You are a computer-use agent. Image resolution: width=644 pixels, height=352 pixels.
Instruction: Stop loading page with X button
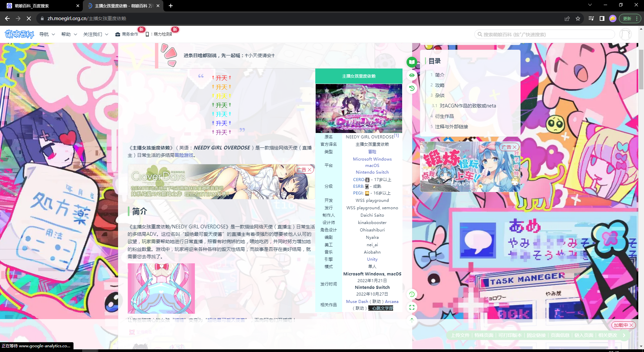(x=29, y=18)
